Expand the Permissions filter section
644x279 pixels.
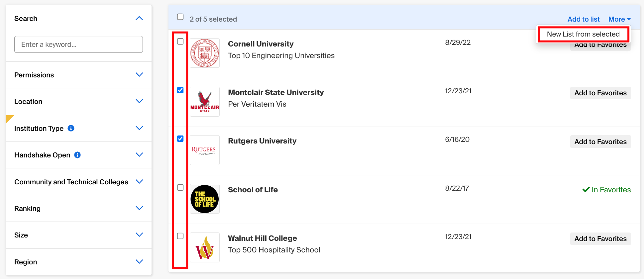[x=78, y=75]
